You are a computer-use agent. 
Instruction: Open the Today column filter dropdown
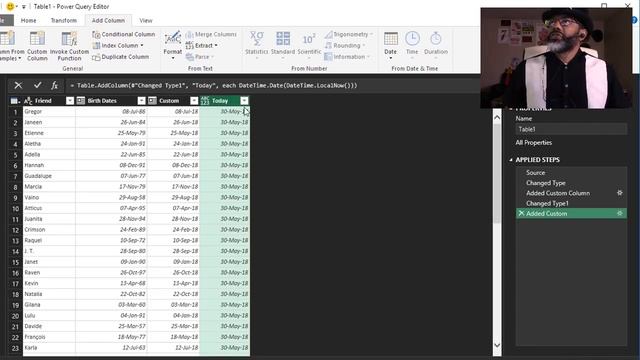244,101
